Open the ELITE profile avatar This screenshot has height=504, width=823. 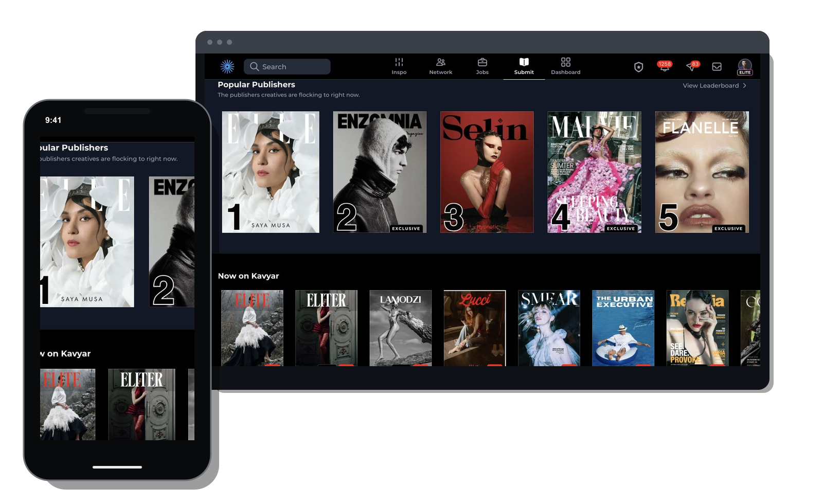point(745,67)
